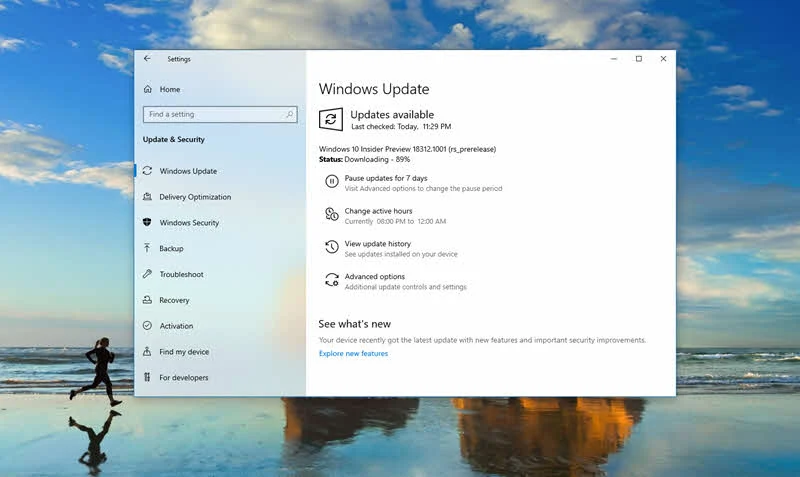This screenshot has height=477, width=800.
Task: Click the Activation checkmark circle icon
Action: [x=147, y=325]
